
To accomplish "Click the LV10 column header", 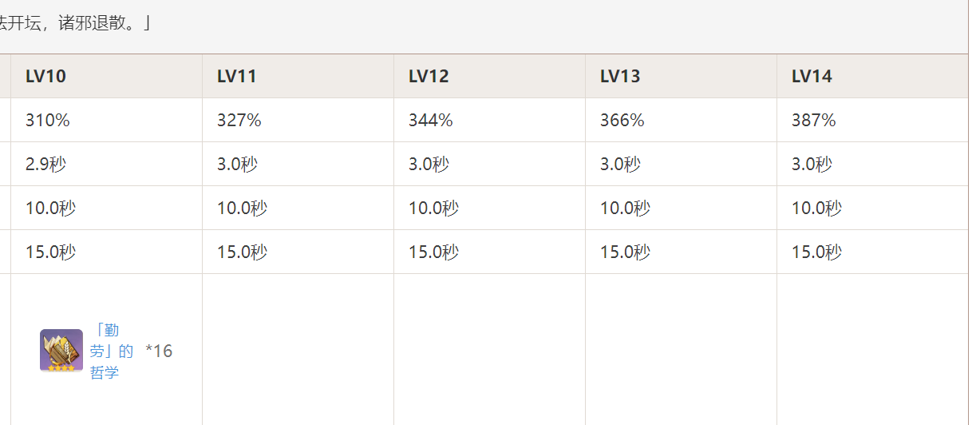I will click(x=45, y=77).
